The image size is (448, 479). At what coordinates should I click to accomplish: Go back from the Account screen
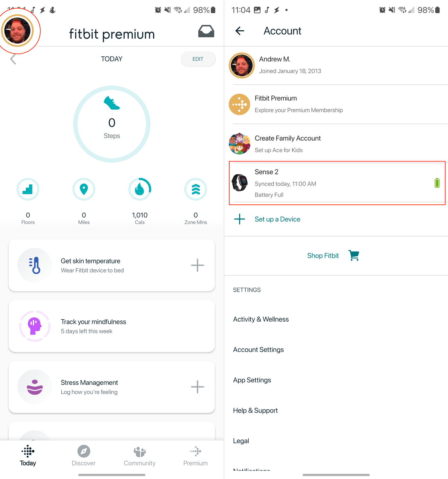tap(240, 31)
